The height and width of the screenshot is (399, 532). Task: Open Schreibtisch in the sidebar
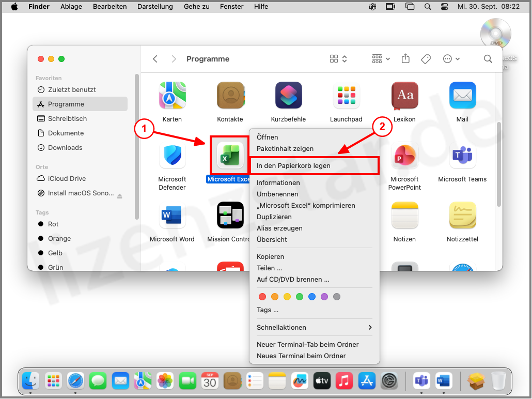click(80, 118)
